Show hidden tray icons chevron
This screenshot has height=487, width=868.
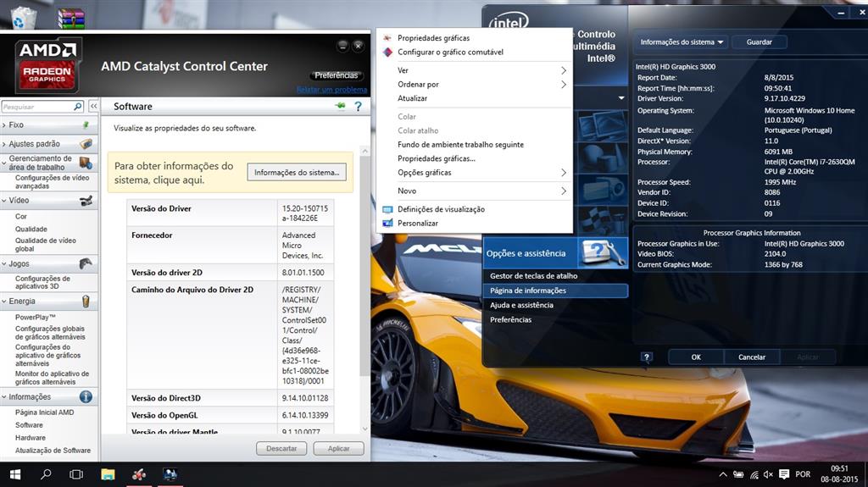click(723, 474)
